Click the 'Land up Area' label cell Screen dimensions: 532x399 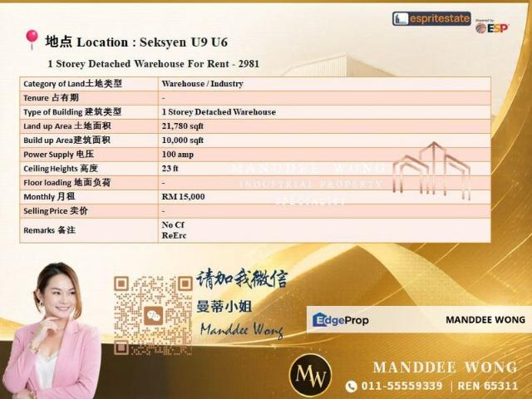[89, 126]
